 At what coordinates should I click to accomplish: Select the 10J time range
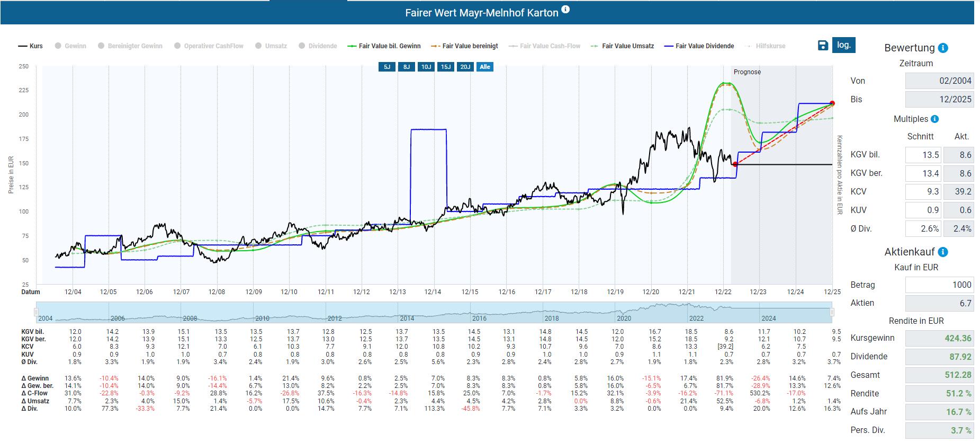coord(426,67)
